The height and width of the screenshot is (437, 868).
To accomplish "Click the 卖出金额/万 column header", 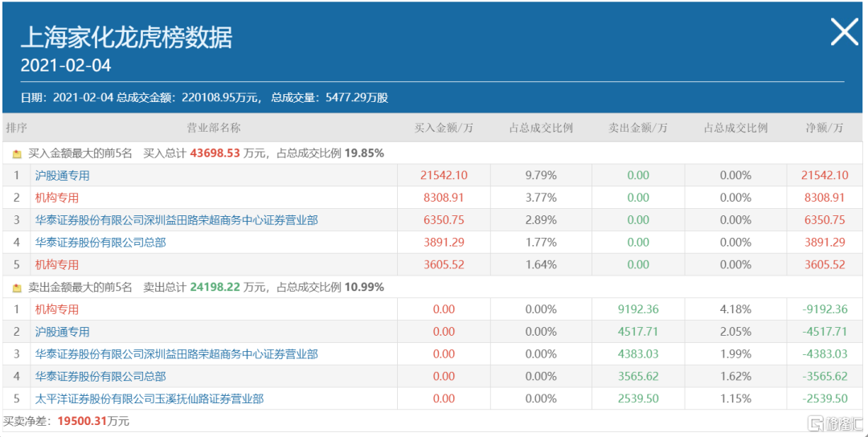I will (x=637, y=129).
